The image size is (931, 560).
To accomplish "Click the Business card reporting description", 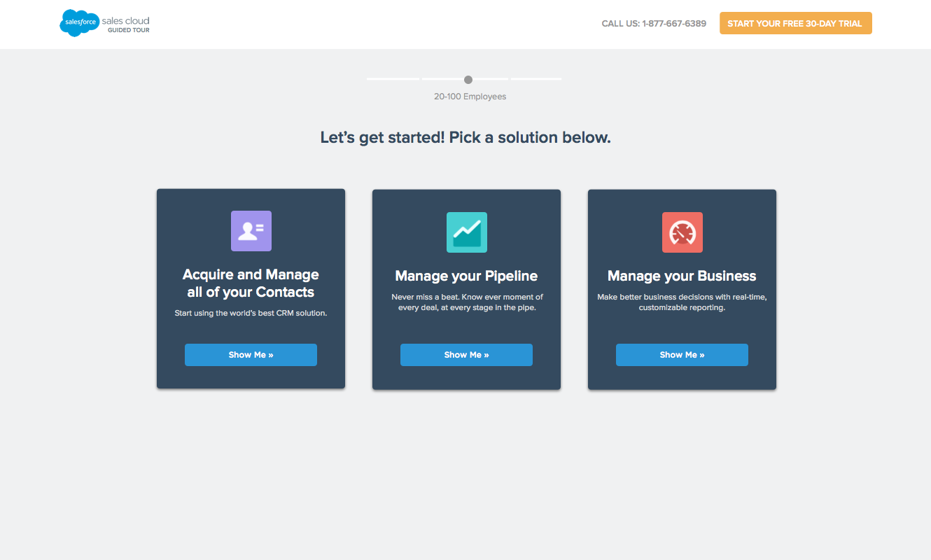I will (x=682, y=302).
